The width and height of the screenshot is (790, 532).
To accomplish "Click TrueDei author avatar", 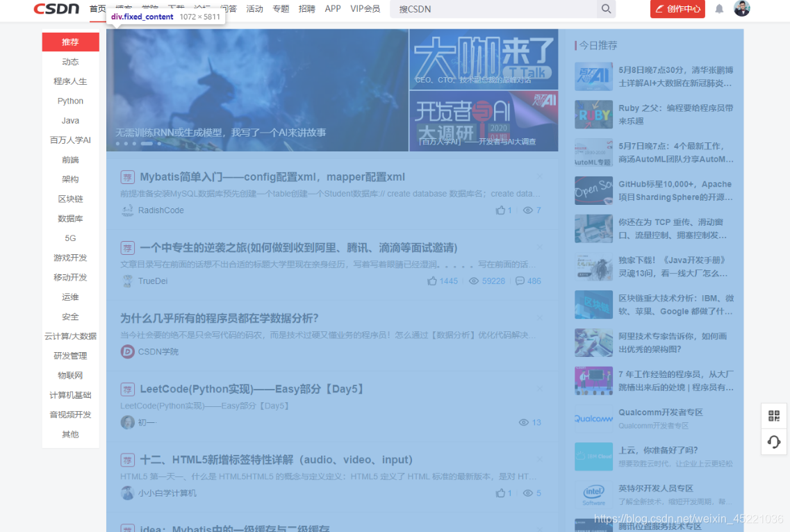I will 127,281.
